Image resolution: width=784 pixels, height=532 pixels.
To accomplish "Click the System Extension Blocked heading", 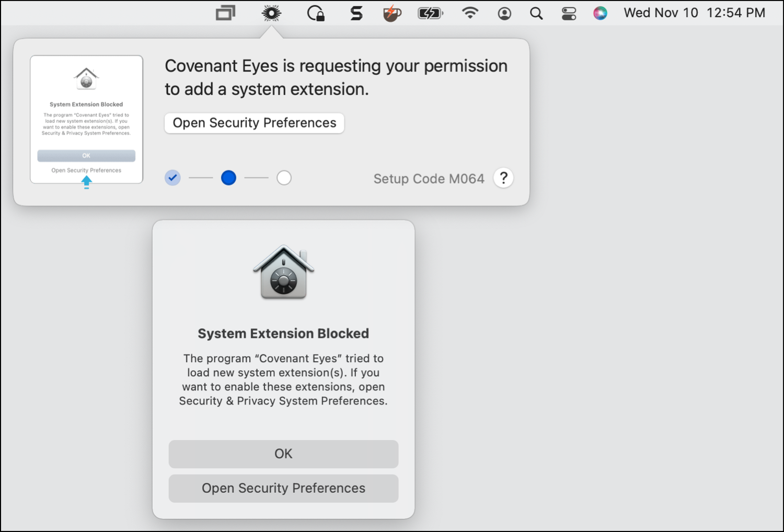I will (283, 333).
